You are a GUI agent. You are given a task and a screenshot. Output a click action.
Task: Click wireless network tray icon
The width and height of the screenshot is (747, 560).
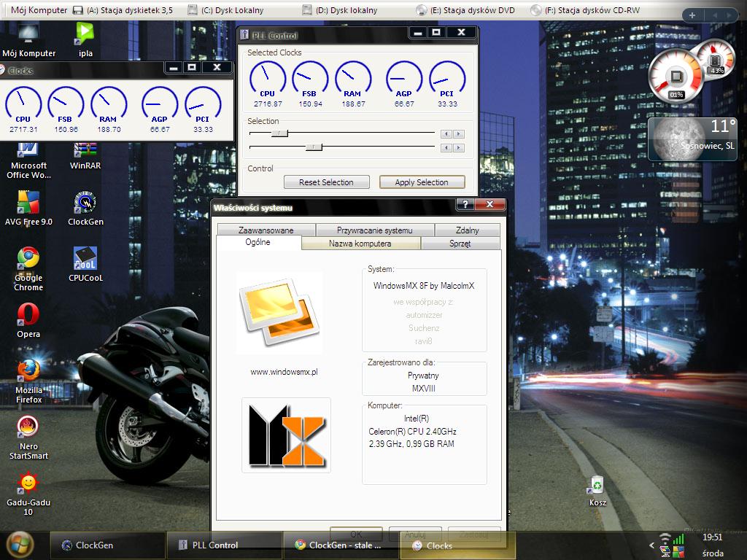pyautogui.click(x=665, y=539)
